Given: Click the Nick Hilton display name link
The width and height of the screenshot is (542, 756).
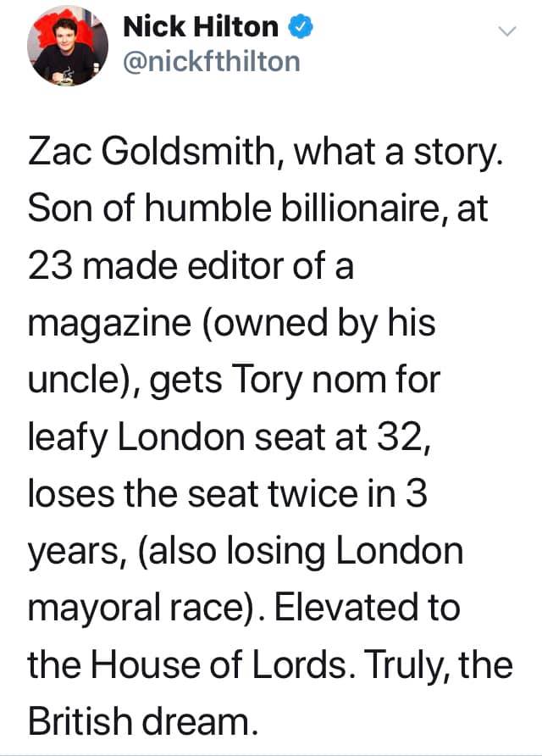Looking at the screenshot, I should [201, 26].
